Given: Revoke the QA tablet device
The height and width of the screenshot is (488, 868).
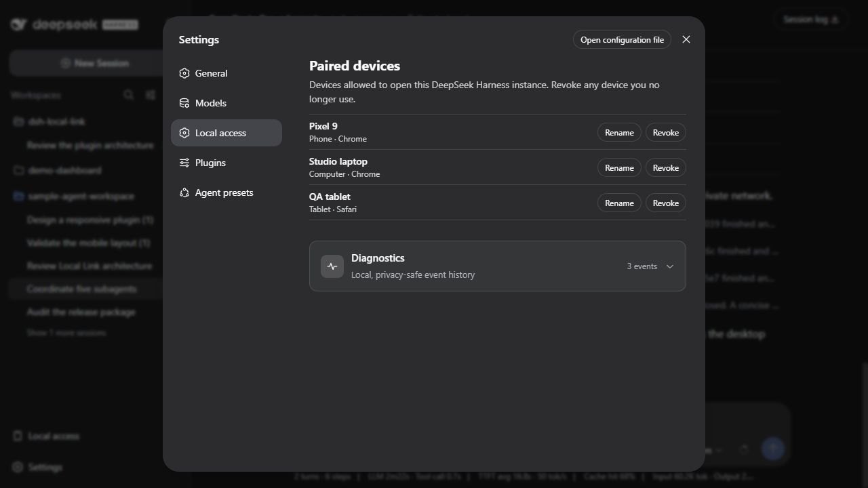Looking at the screenshot, I should (666, 203).
